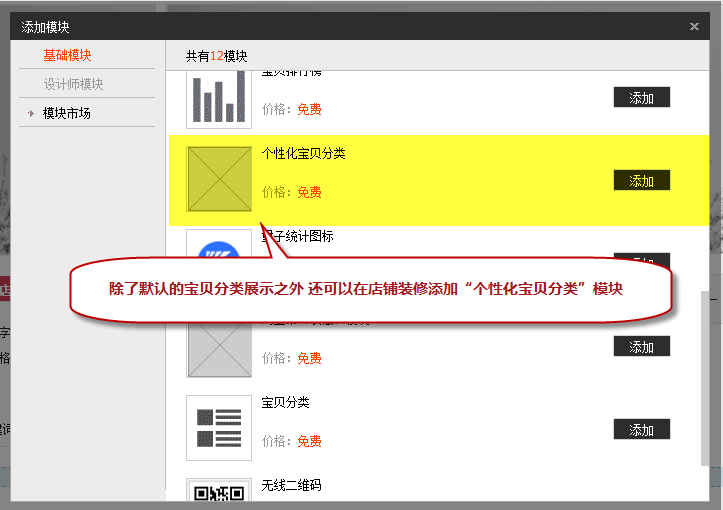
Task: Click 免费 price under 个性化宝贝分类
Action: (x=309, y=192)
